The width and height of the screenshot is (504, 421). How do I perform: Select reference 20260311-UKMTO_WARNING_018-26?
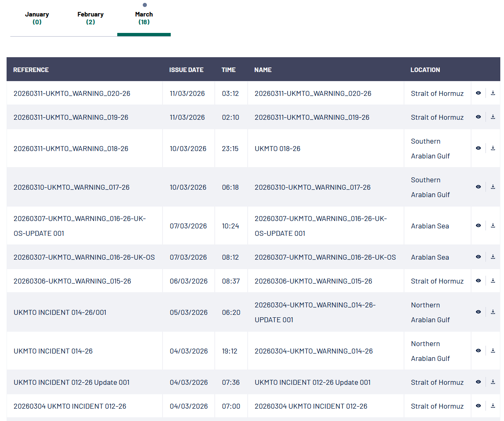click(x=71, y=149)
